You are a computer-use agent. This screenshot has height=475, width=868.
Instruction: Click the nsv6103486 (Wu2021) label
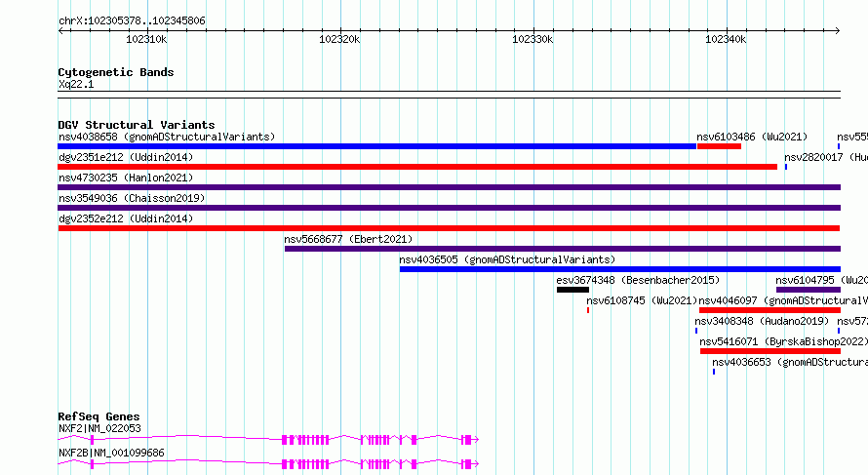click(x=752, y=137)
